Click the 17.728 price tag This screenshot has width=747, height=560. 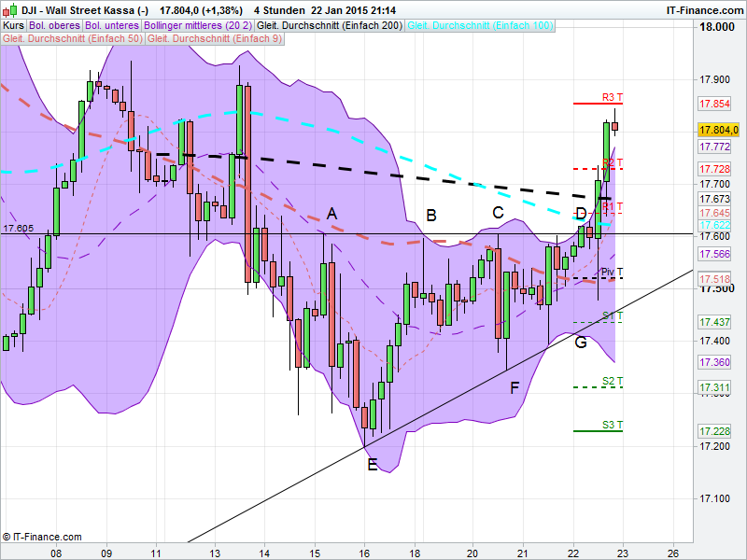(714, 169)
